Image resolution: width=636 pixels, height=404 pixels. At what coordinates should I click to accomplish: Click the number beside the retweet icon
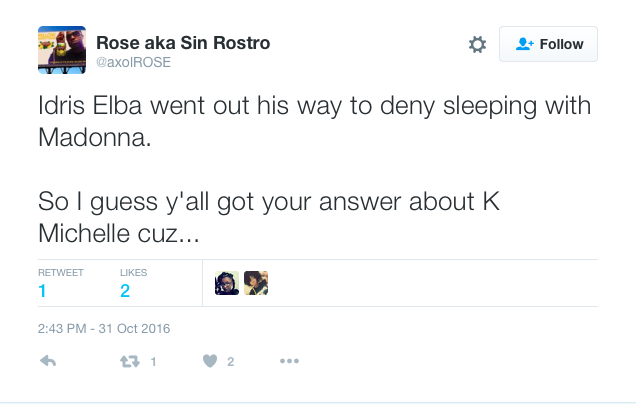coord(153,362)
